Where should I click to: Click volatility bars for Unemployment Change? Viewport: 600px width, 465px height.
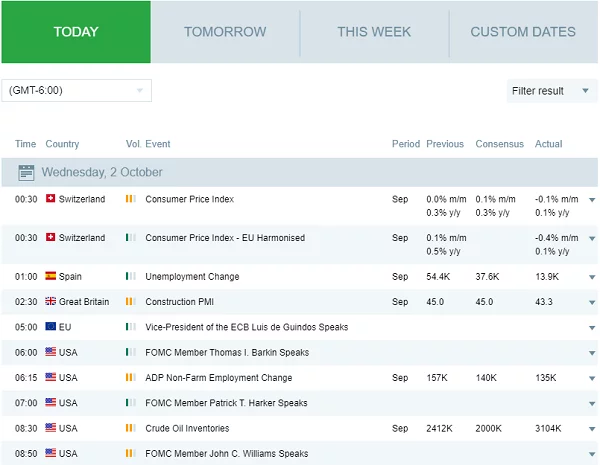click(130, 276)
